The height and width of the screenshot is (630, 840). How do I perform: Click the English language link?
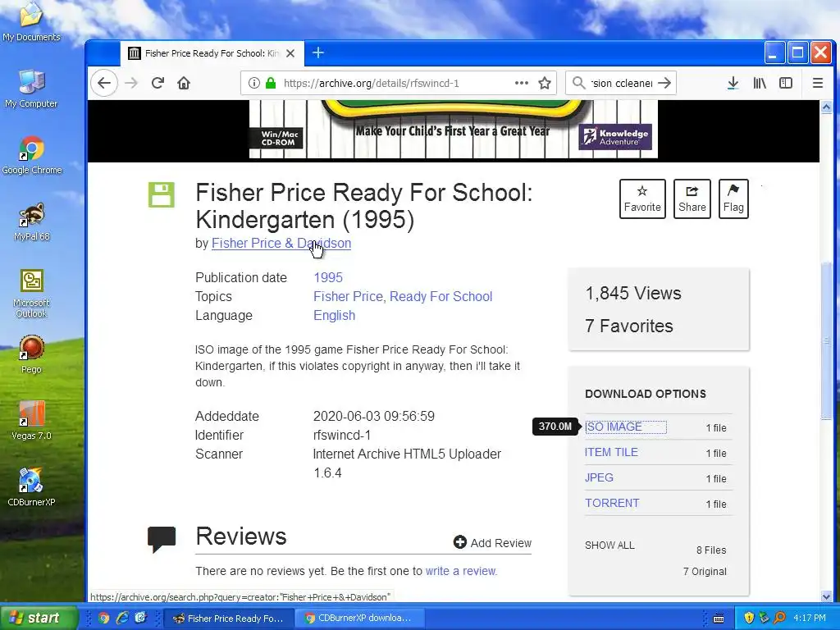(x=335, y=315)
